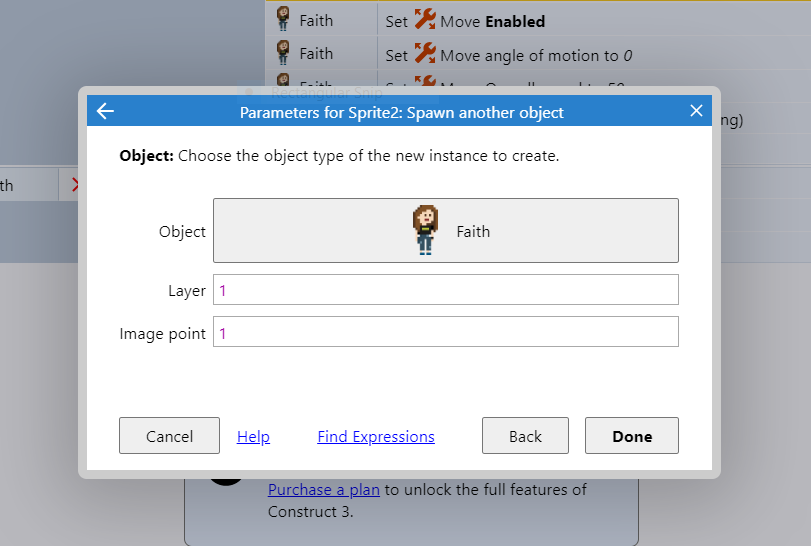Close the Spawn another object parameters dialog
Image resolution: width=811 pixels, height=546 pixels.
696,111
